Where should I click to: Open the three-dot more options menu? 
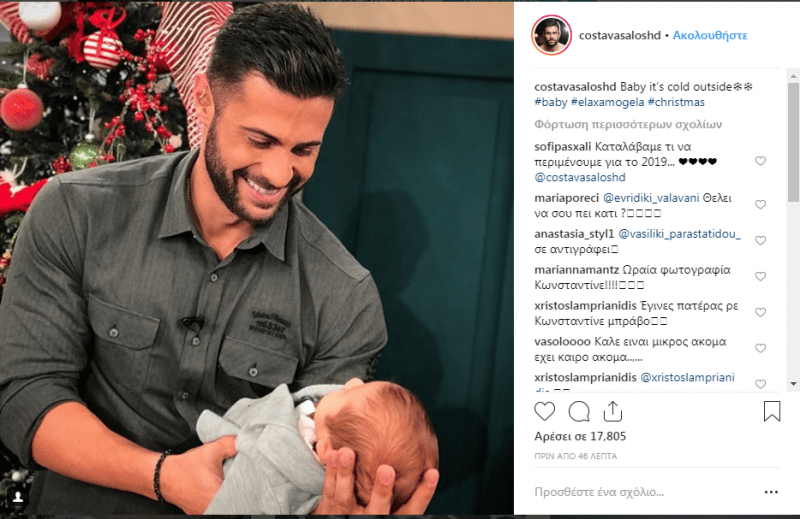tap(771, 492)
